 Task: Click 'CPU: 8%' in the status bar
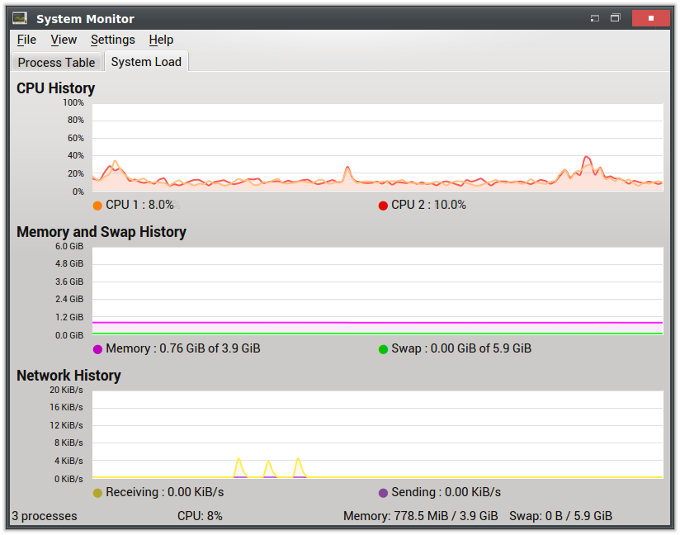coord(199,516)
